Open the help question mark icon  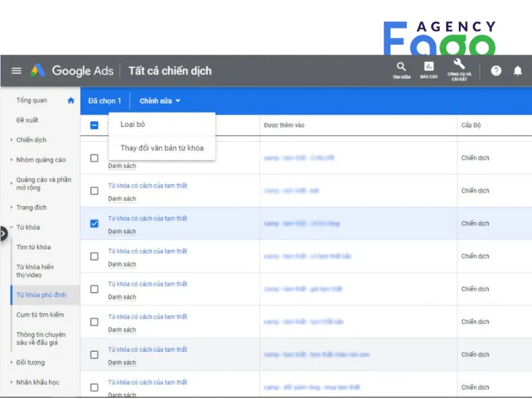pyautogui.click(x=496, y=71)
